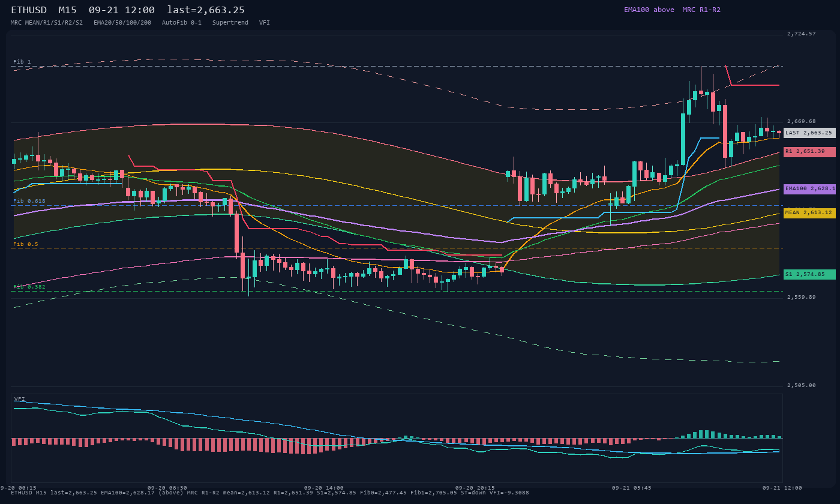
Task: Click the '09-21 12:00' time axis label
Action: [x=782, y=488]
